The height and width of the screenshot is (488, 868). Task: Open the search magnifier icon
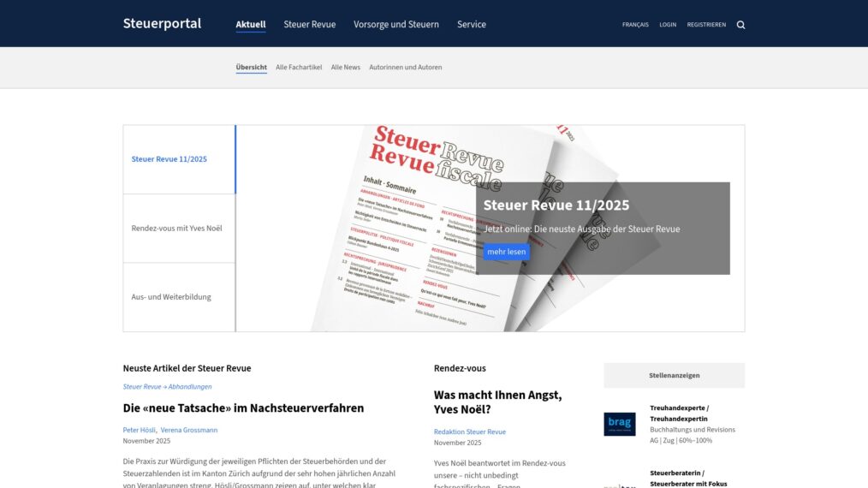click(740, 25)
